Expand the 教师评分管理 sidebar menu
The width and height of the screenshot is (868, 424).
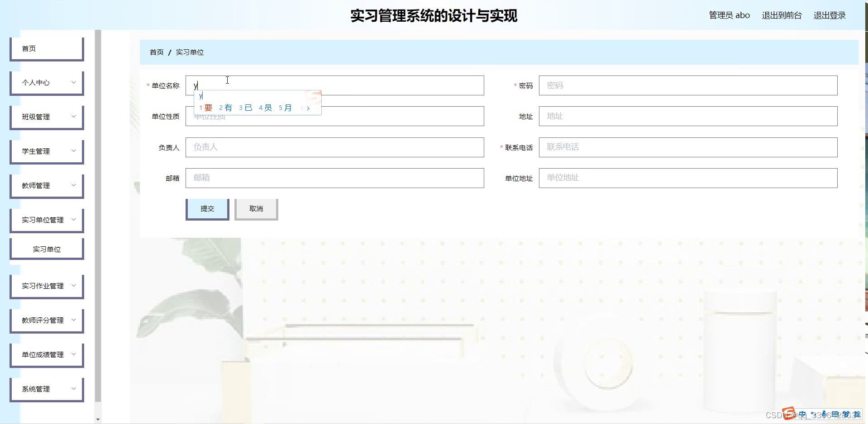click(x=47, y=321)
